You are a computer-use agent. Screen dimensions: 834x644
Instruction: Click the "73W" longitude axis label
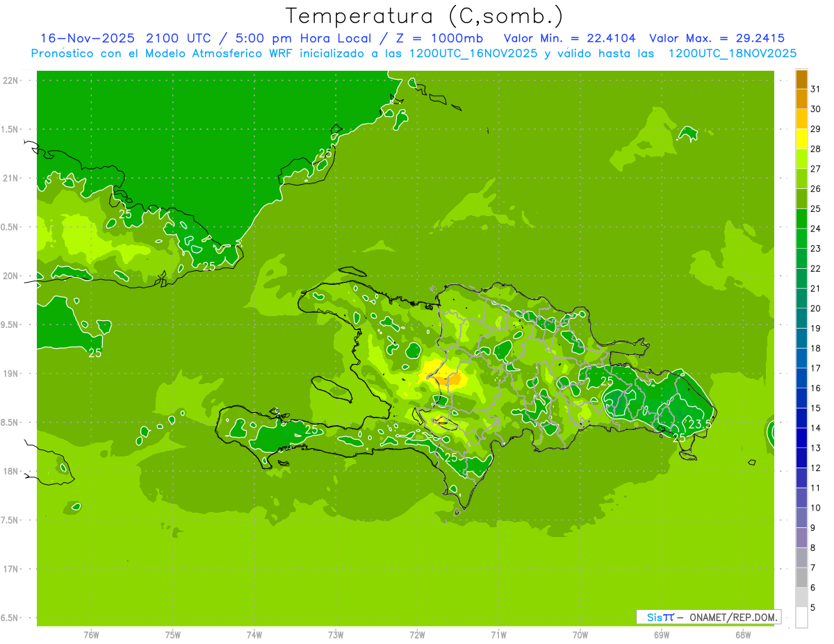point(336,635)
